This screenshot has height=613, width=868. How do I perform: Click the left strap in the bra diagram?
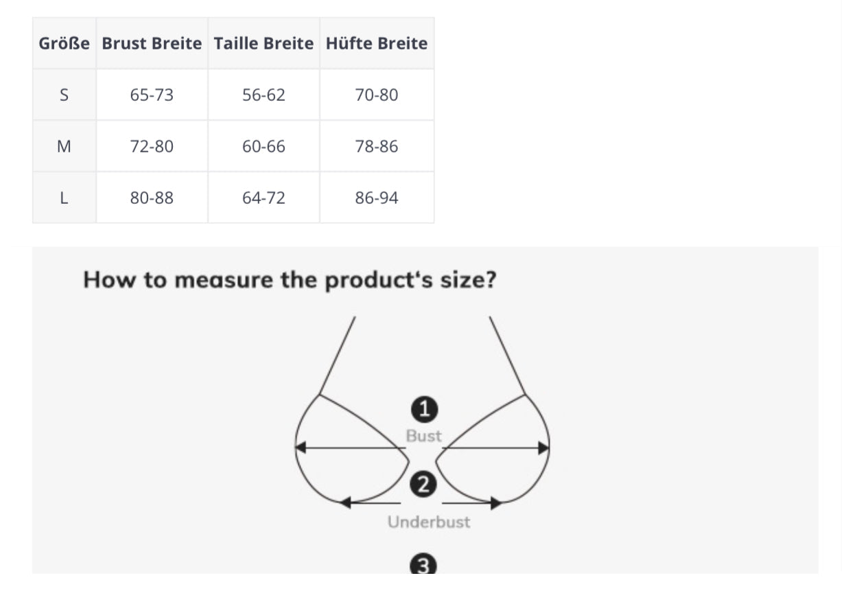[338, 355]
